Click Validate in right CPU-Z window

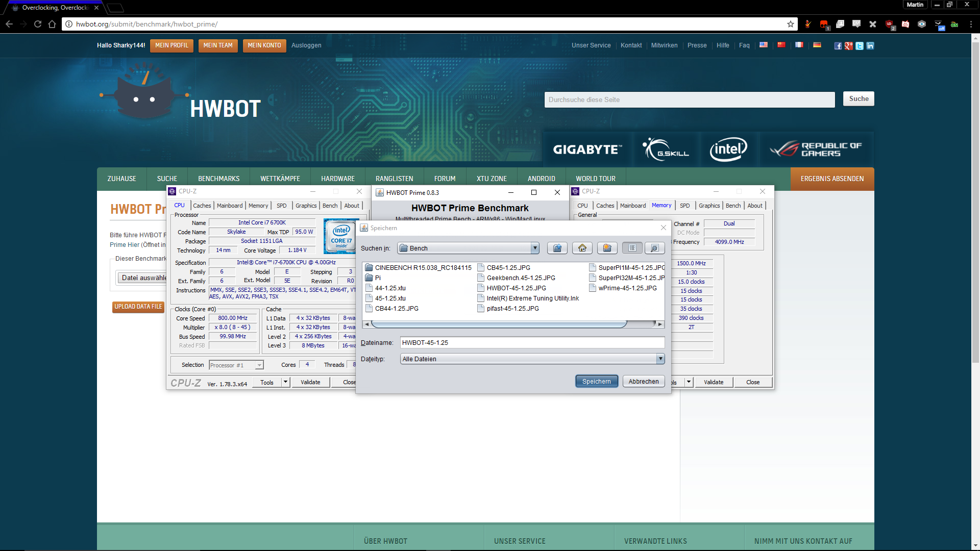(x=714, y=382)
